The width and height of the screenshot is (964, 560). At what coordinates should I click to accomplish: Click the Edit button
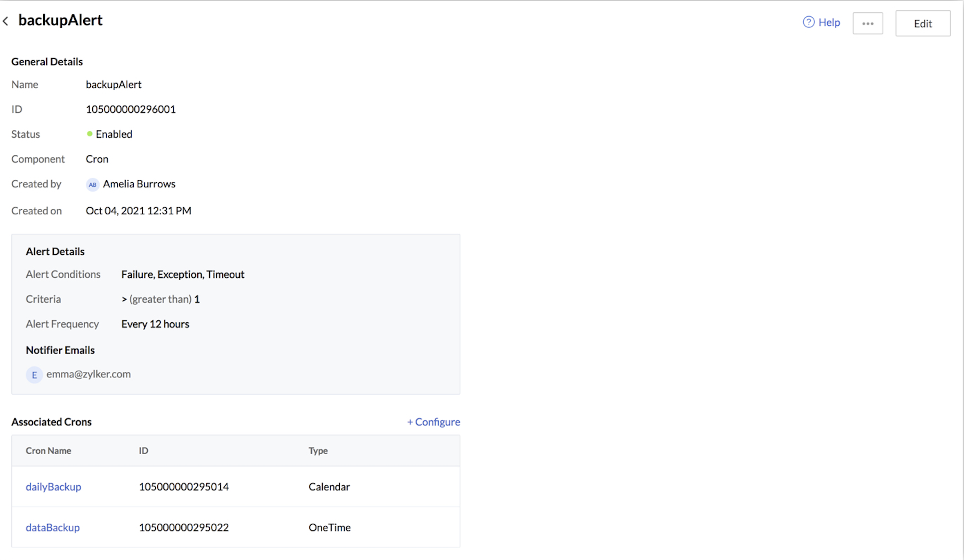coord(922,23)
